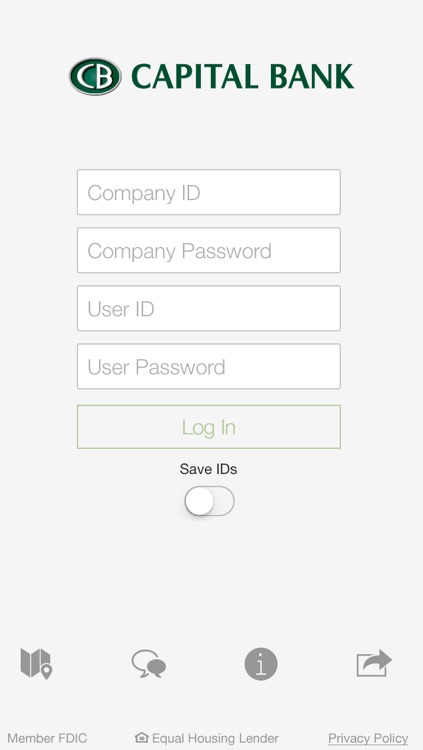Open the branch locations map icon
The height and width of the screenshot is (750, 423).
click(36, 663)
